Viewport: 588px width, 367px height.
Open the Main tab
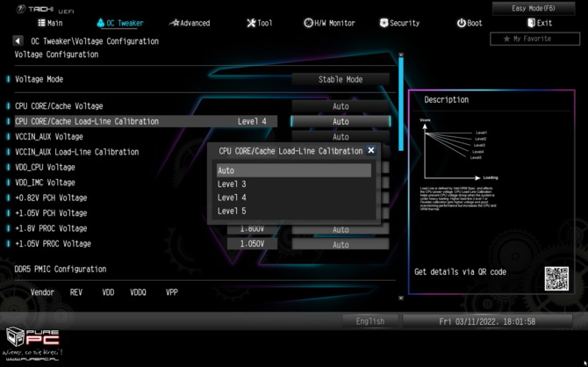coord(50,23)
